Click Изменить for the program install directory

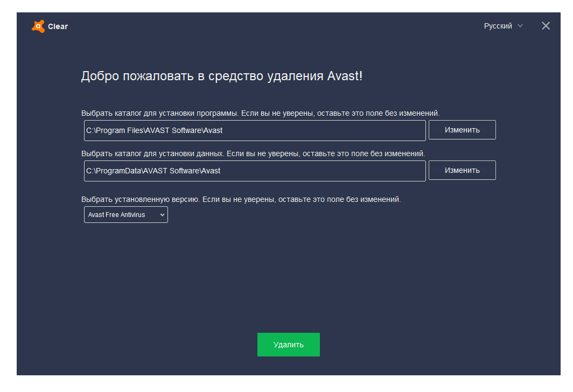(462, 130)
